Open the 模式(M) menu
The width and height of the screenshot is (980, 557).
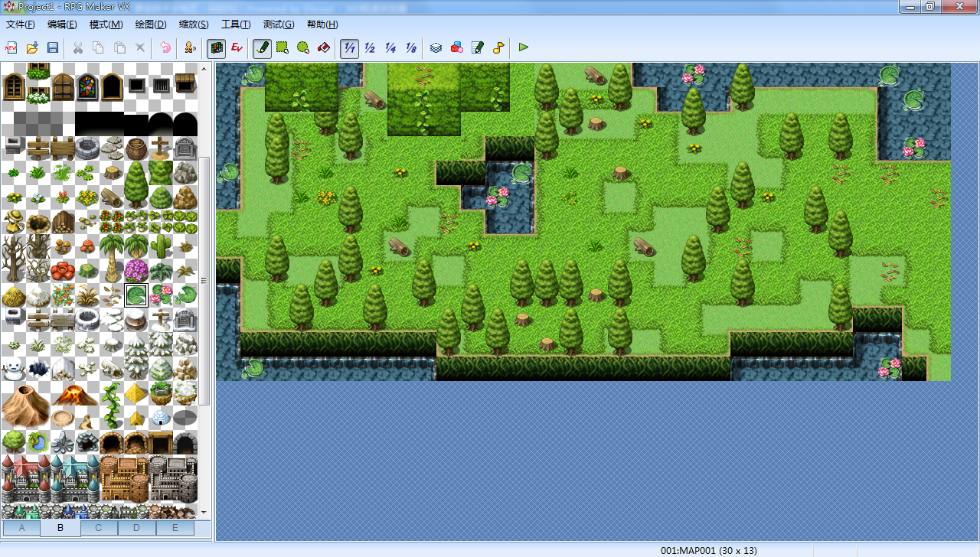coord(106,24)
